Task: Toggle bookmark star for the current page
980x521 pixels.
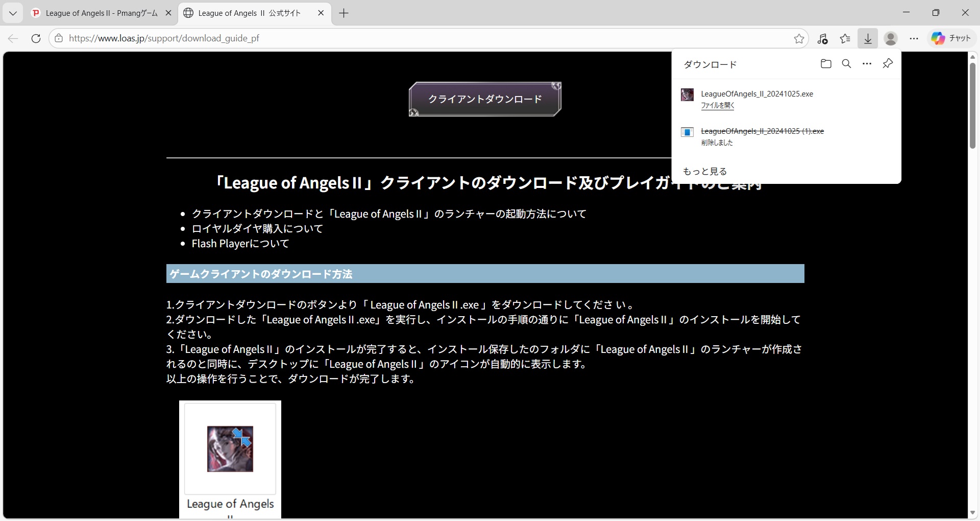Action: [x=799, y=38]
